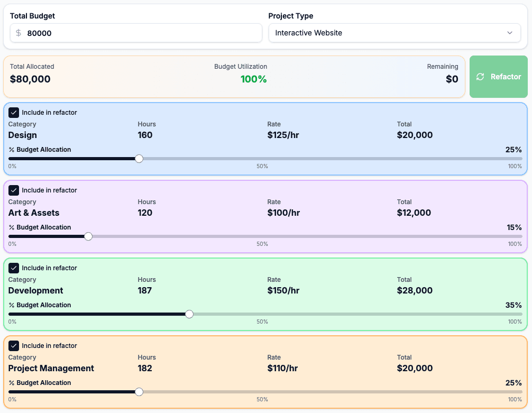Screen dimensions: 532x413
Task: Click the percent icon in the Art & Assets card
Action: click(11, 227)
